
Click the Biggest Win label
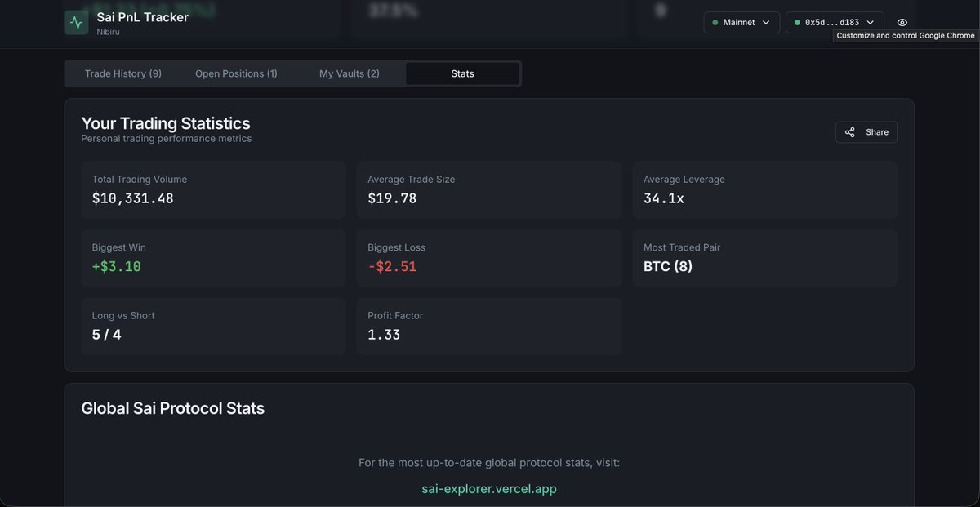click(119, 247)
